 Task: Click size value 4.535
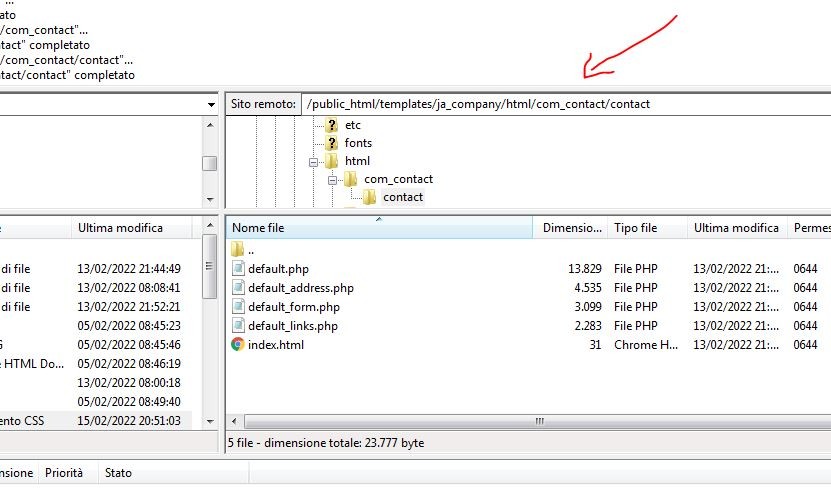point(588,288)
